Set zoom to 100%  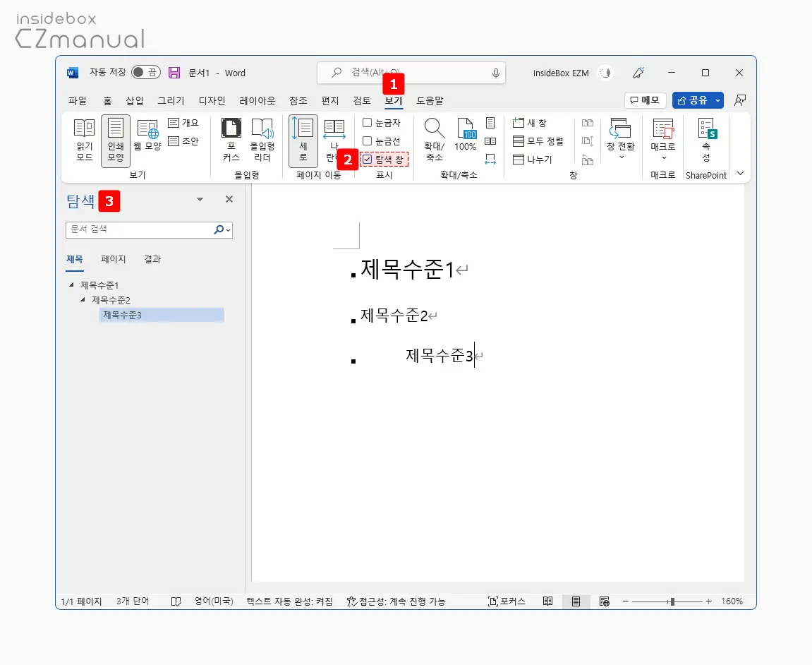pos(465,135)
